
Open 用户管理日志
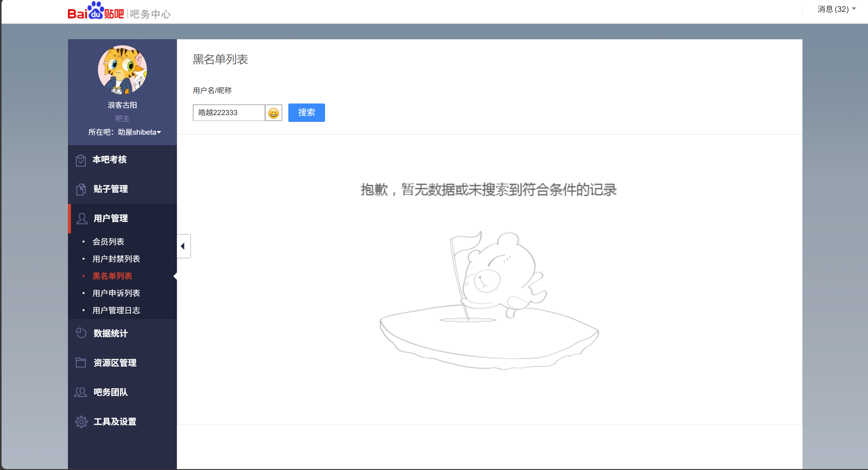point(116,310)
